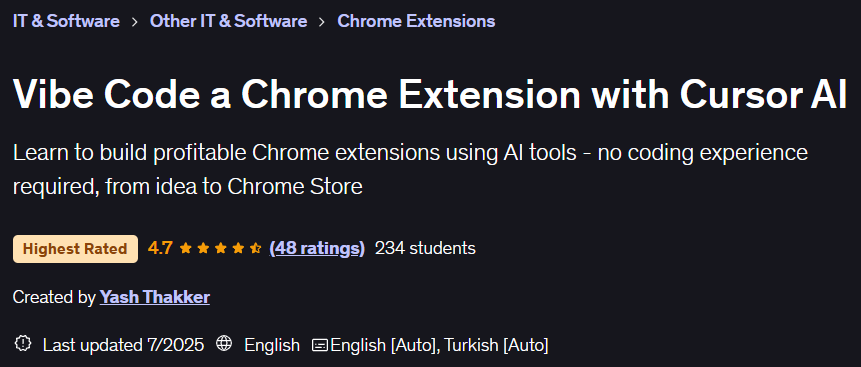The image size is (861, 367).
Task: Open instructor Yash Thakker's profile
Action: click(155, 297)
